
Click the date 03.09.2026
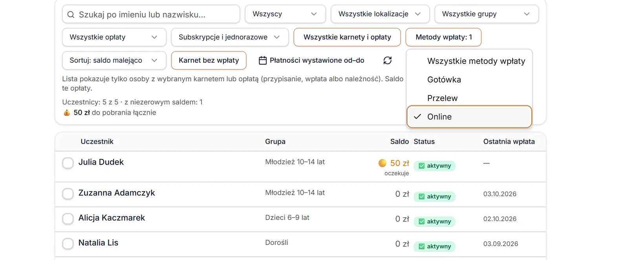pos(501,244)
